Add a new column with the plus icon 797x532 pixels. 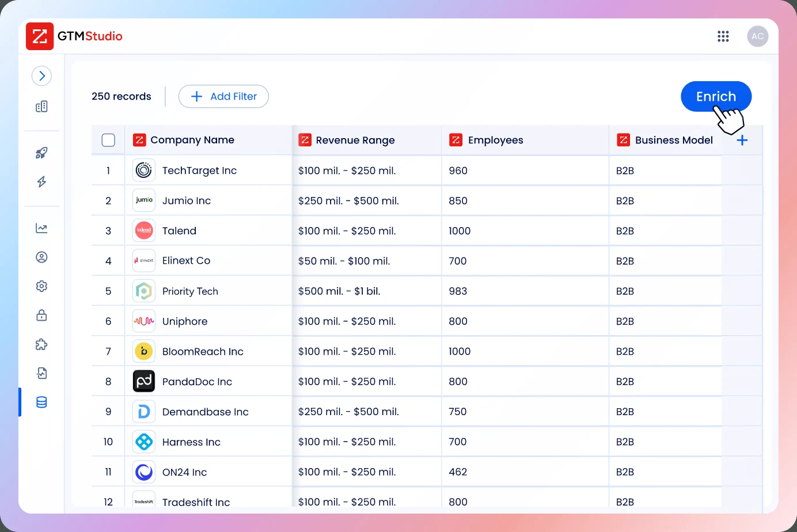(742, 140)
